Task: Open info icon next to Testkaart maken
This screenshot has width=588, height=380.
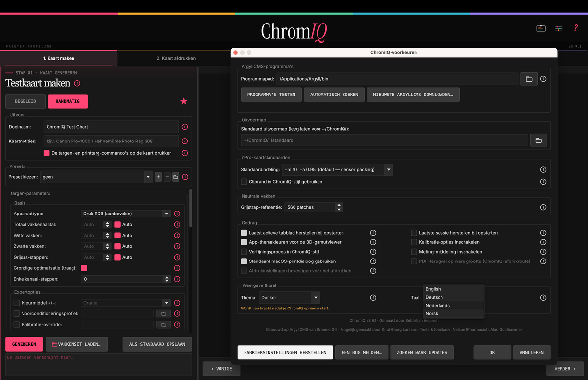Action: 77,83
